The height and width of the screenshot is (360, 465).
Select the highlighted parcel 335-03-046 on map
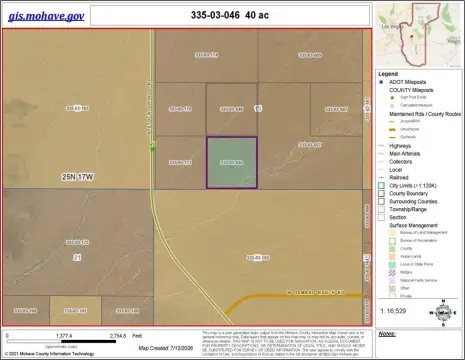coord(232,163)
